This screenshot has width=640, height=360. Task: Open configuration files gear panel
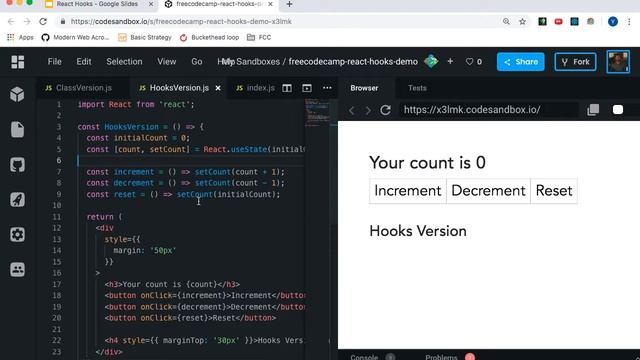(17, 235)
